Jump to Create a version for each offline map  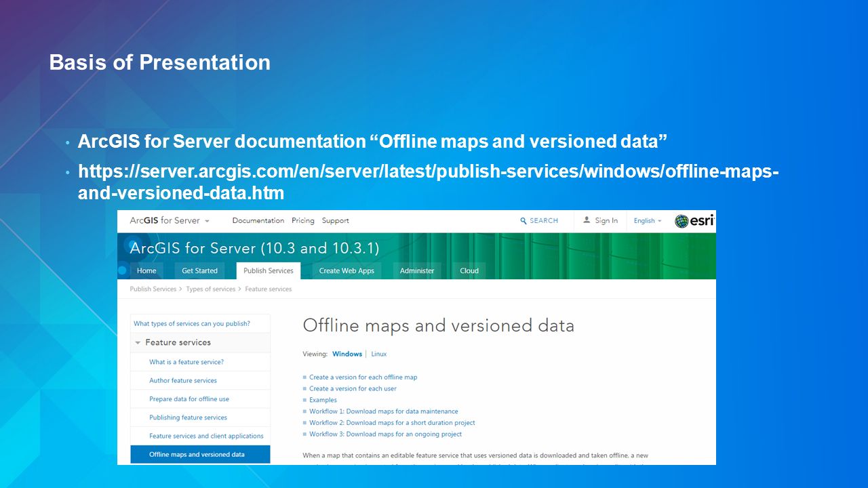(x=363, y=377)
